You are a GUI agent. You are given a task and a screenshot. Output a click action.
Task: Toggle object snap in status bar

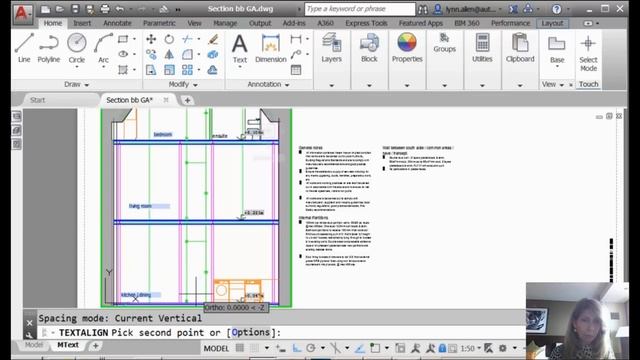click(375, 348)
